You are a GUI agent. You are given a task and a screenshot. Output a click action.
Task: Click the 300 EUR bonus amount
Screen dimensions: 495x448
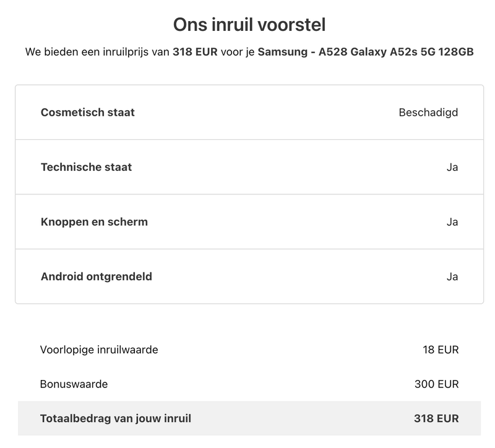pyautogui.click(x=436, y=384)
